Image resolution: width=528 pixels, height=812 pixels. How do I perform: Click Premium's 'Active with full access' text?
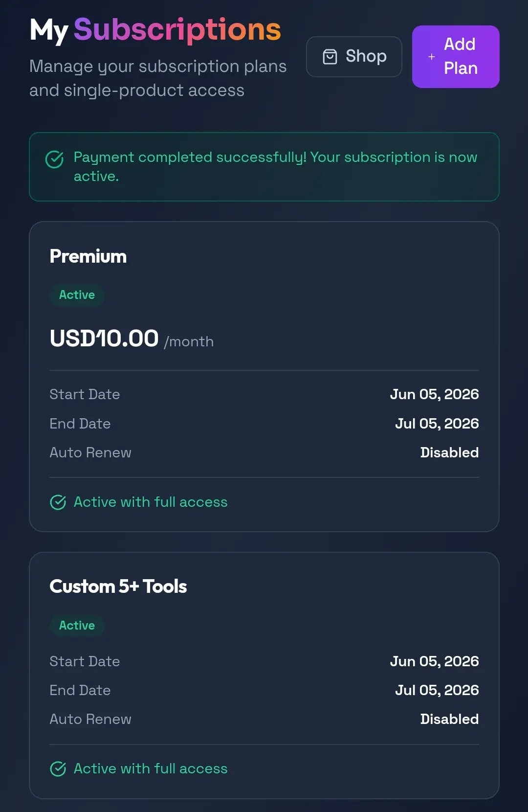point(151,502)
